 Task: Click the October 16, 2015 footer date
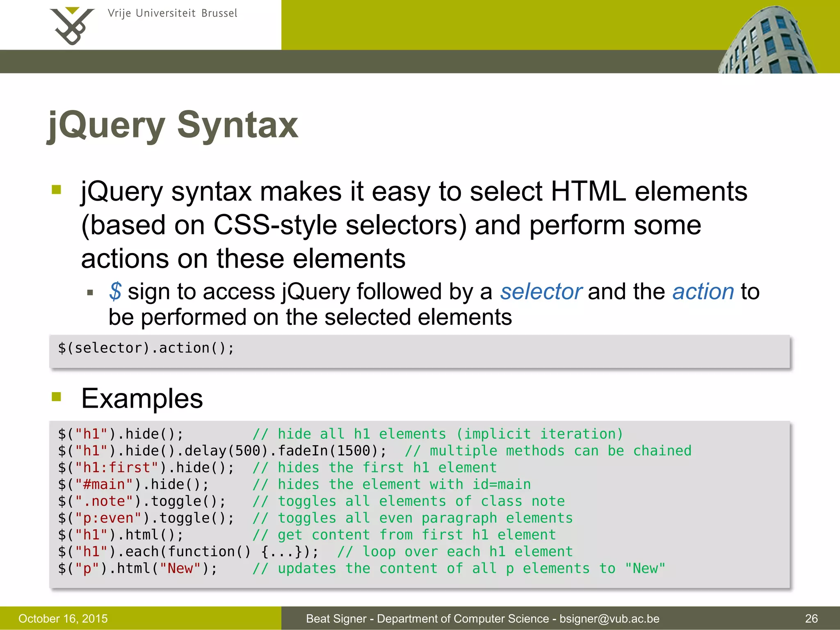coord(63,619)
